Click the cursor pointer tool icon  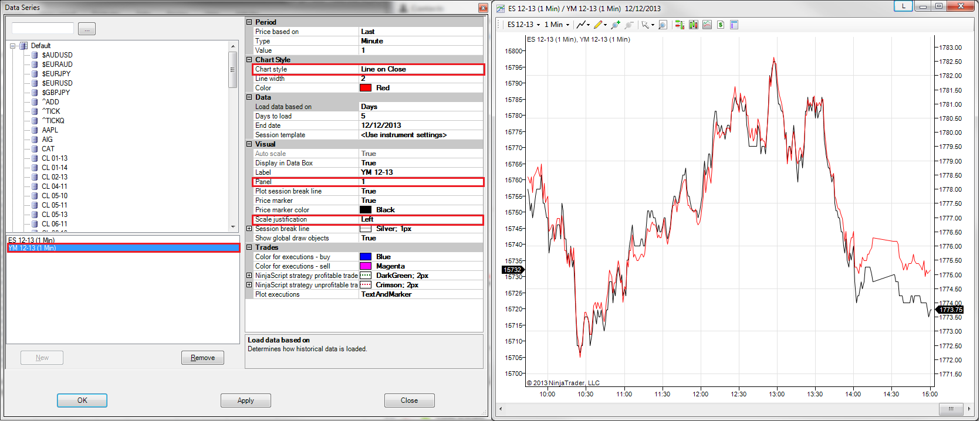(646, 25)
